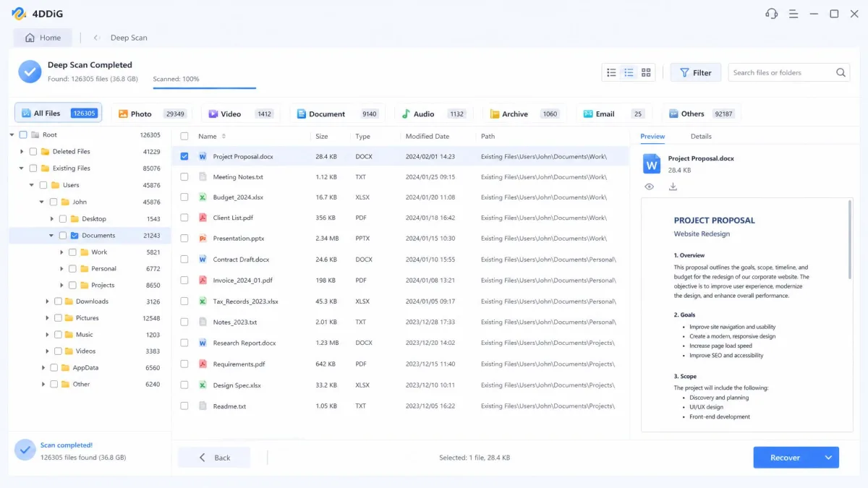Select the Archive category tab
This screenshot has width=868, height=488.
[x=524, y=114]
